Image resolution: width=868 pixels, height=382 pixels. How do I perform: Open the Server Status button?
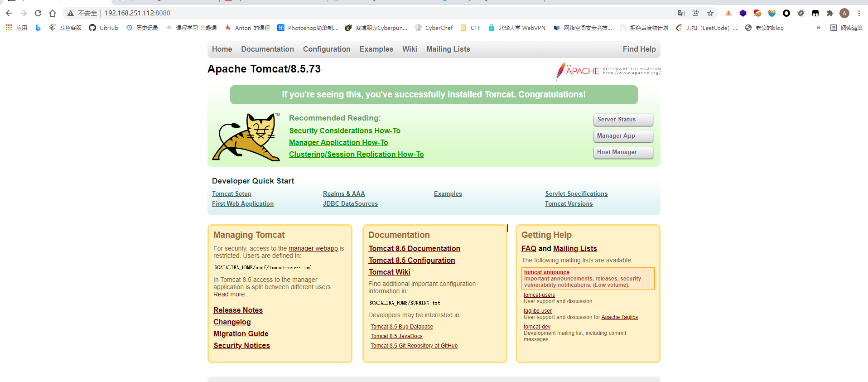pyautogui.click(x=623, y=120)
